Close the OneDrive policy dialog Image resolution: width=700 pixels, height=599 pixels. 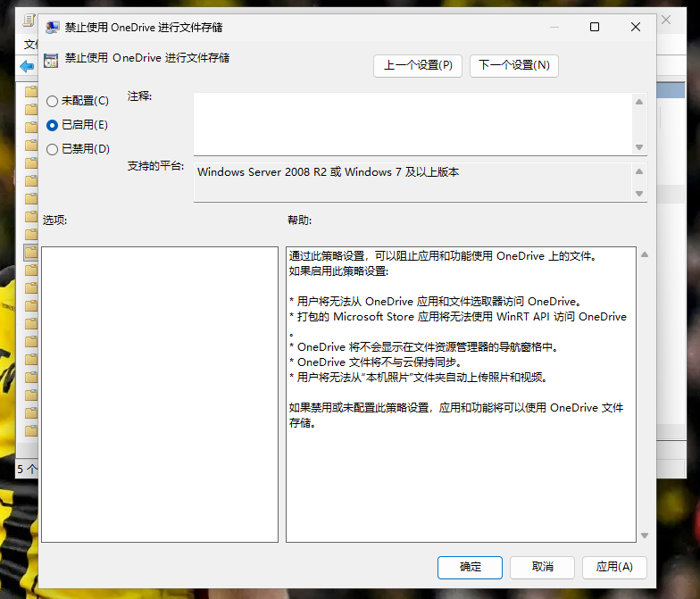(x=636, y=27)
